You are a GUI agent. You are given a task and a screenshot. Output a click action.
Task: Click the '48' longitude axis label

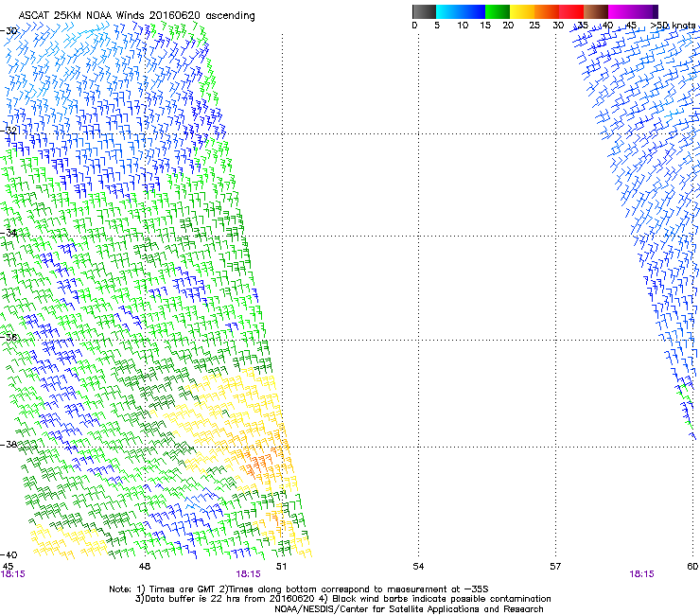click(145, 566)
